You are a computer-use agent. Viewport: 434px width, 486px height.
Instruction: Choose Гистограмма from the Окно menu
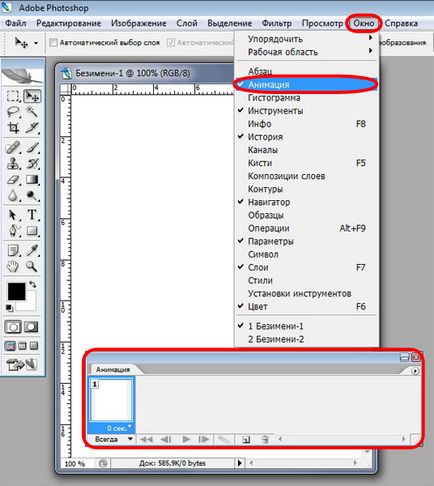click(307, 98)
